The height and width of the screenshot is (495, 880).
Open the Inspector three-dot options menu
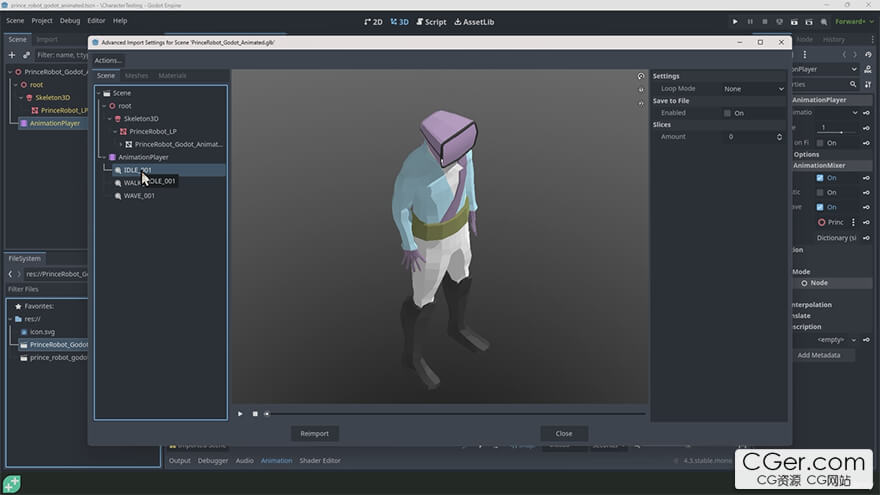click(x=805, y=54)
